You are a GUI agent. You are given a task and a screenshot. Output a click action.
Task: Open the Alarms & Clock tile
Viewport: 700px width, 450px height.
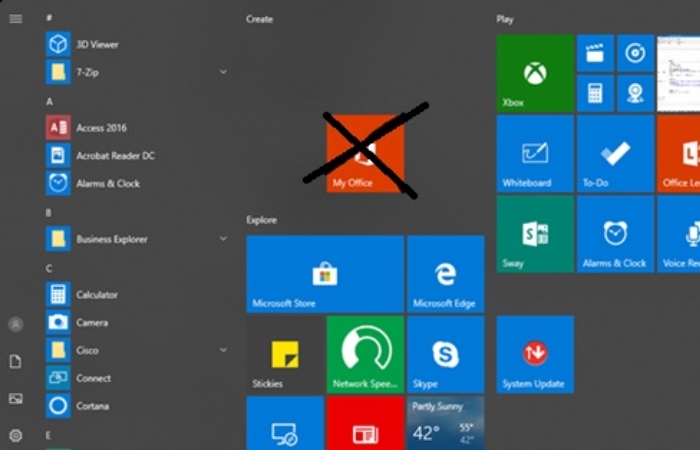click(x=615, y=234)
